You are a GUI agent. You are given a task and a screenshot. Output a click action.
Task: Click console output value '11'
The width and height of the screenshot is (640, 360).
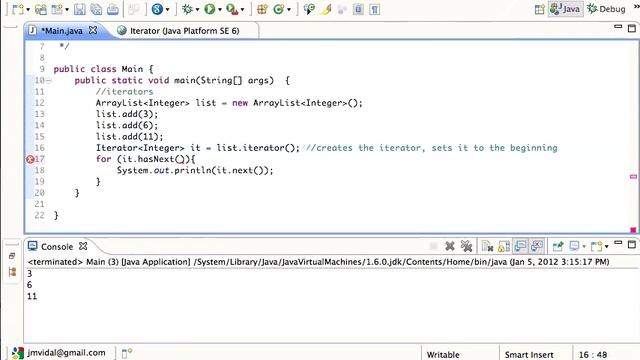(x=32, y=296)
